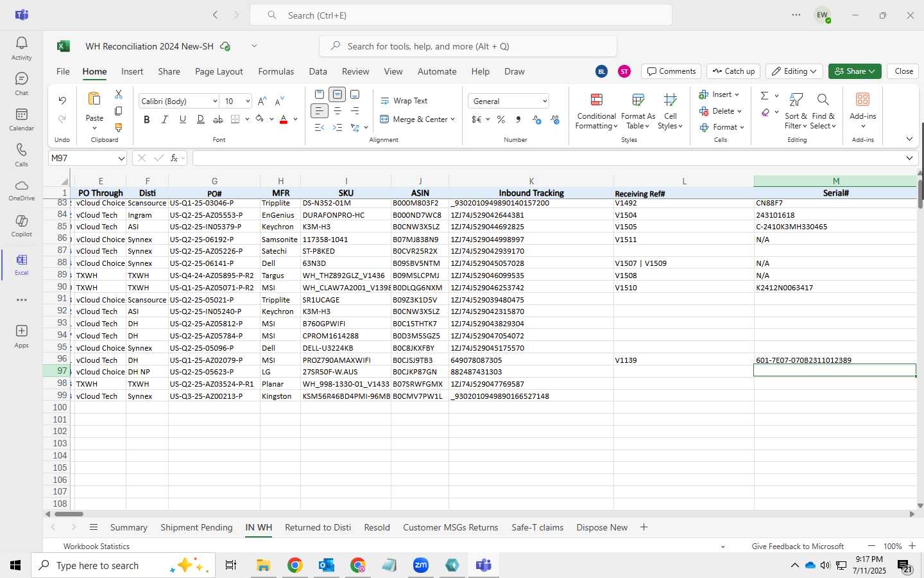Open the Conditional Formatting menu
924x578 pixels.
click(x=596, y=112)
